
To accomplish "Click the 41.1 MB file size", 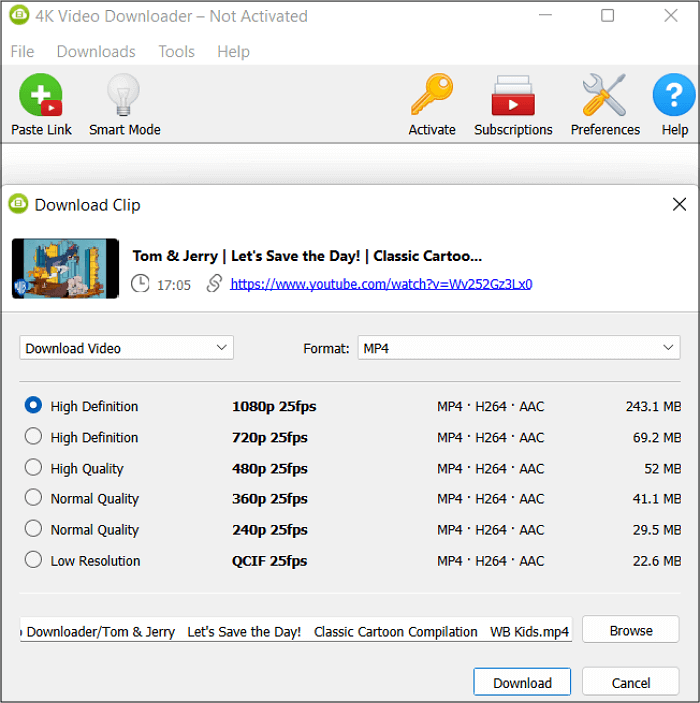I will coord(657,499).
